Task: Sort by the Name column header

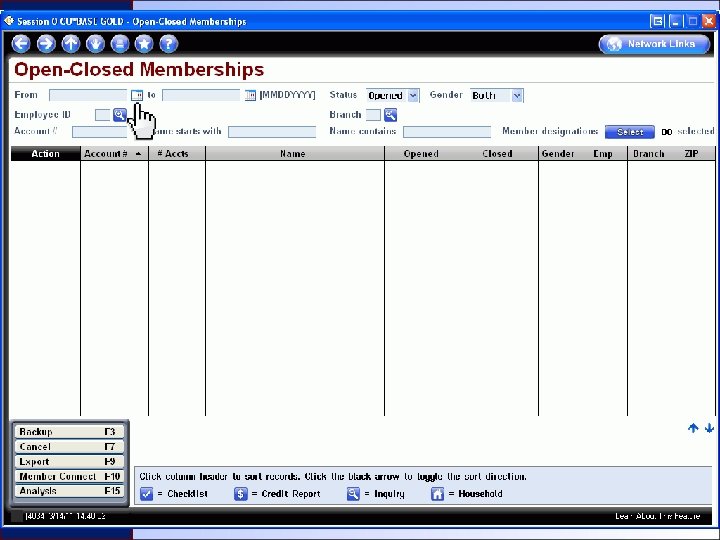Action: tap(293, 154)
